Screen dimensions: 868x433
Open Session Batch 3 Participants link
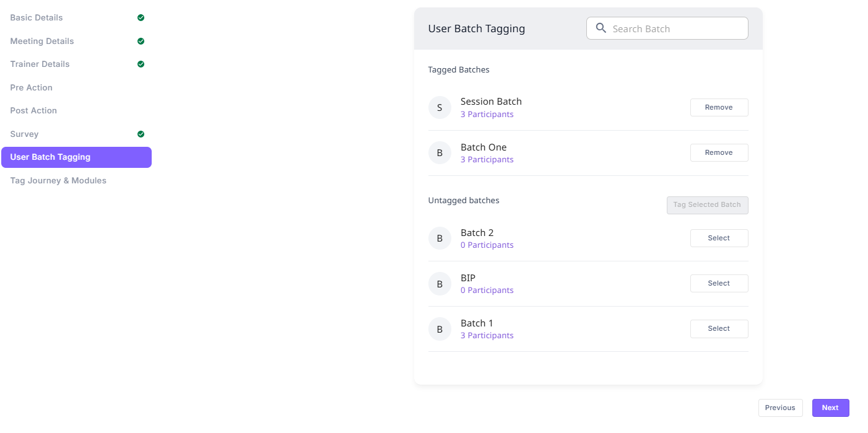tap(487, 115)
